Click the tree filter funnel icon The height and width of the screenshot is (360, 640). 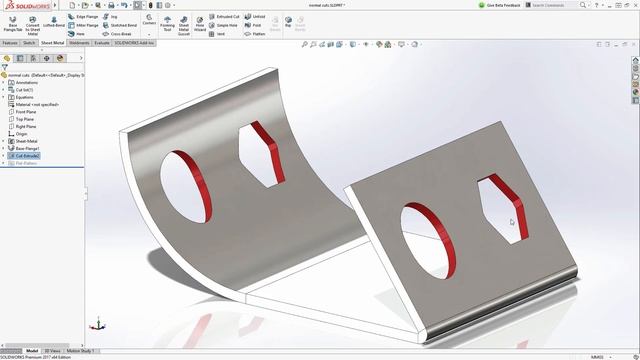tap(4, 67)
